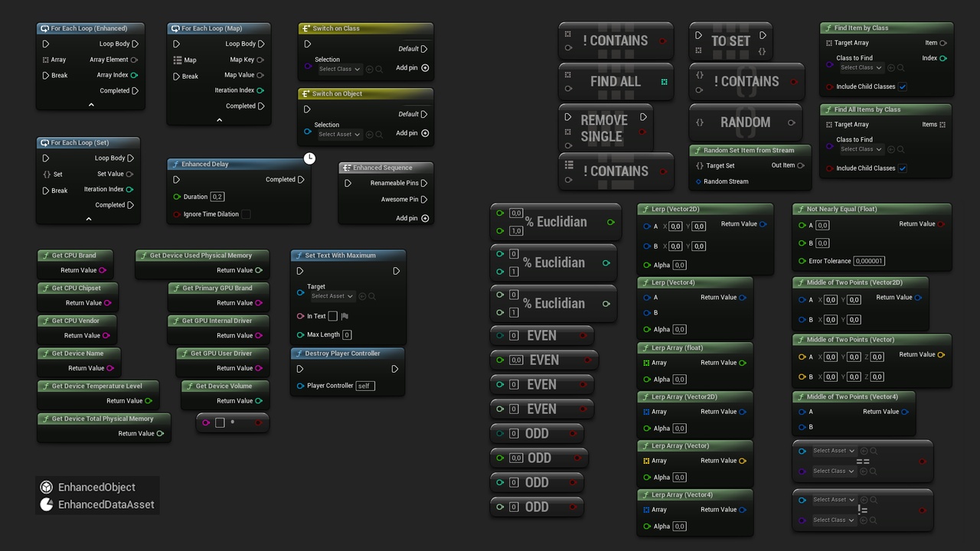Click the Array Index pin on For Each Loop (Enhanced)
This screenshot has width=980, height=551.
135,75
